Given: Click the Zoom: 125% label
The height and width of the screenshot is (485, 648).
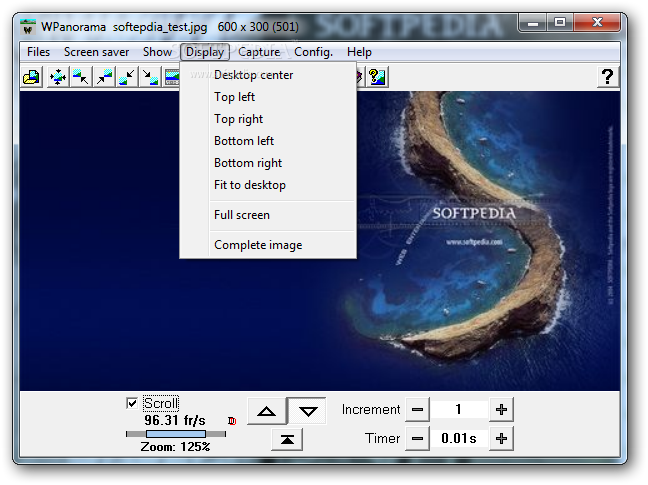Looking at the screenshot, I should coord(175,447).
